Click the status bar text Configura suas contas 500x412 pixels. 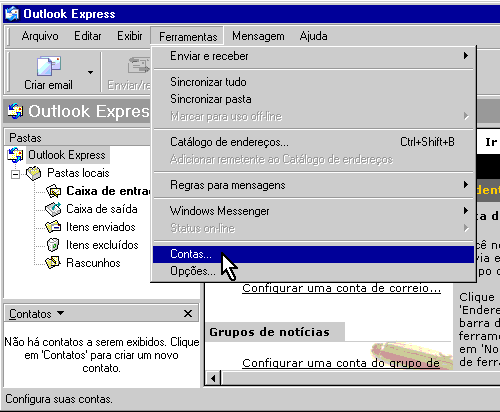tap(59, 399)
